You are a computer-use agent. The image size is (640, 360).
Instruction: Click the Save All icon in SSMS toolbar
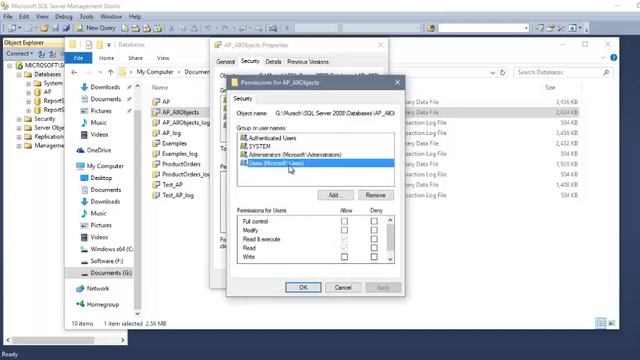pos(66,28)
